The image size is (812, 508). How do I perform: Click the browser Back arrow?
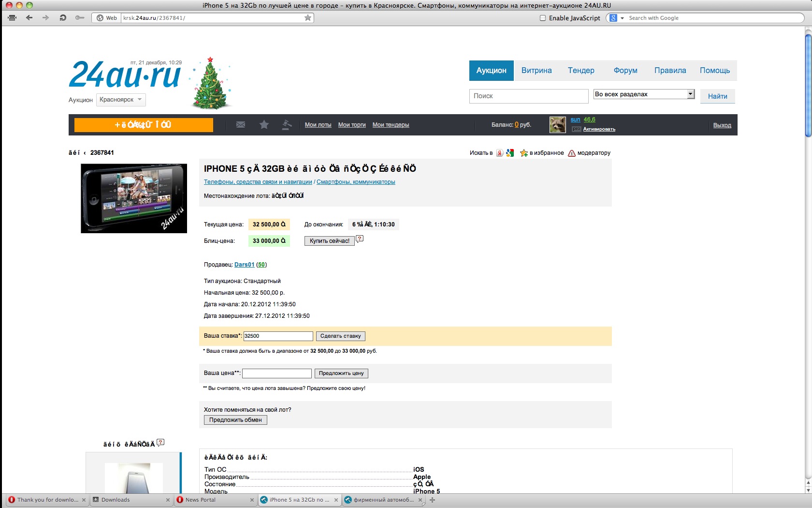point(29,18)
